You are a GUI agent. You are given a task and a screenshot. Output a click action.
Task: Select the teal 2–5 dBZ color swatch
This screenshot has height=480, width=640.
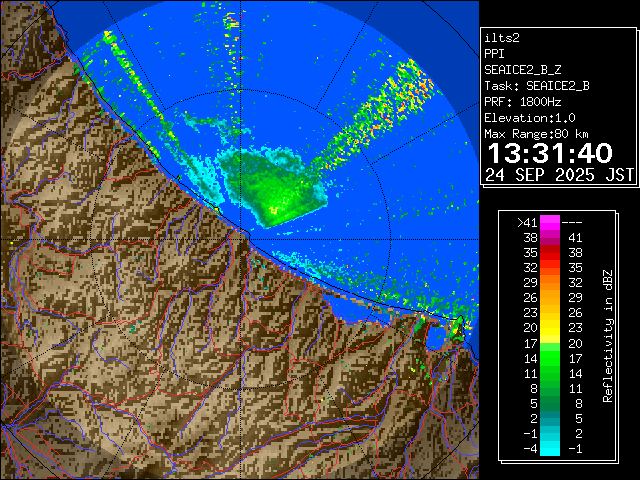(x=550, y=417)
